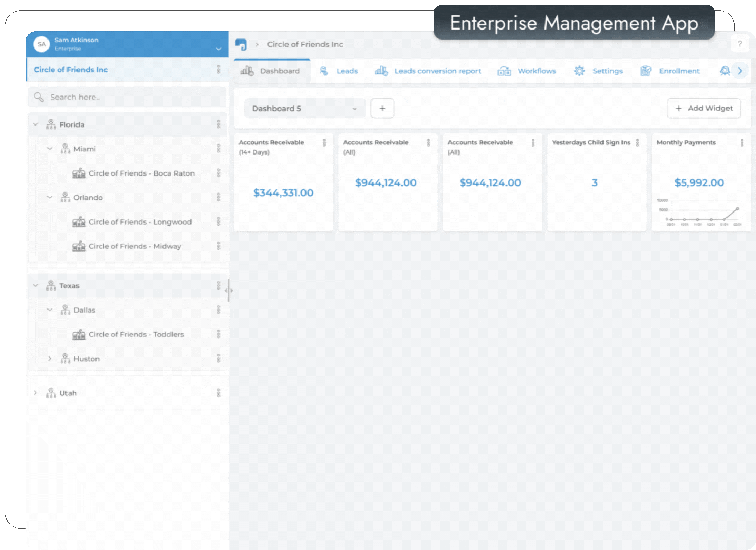Collapse the Dallas tree node
This screenshot has width=756, height=550.
50,310
